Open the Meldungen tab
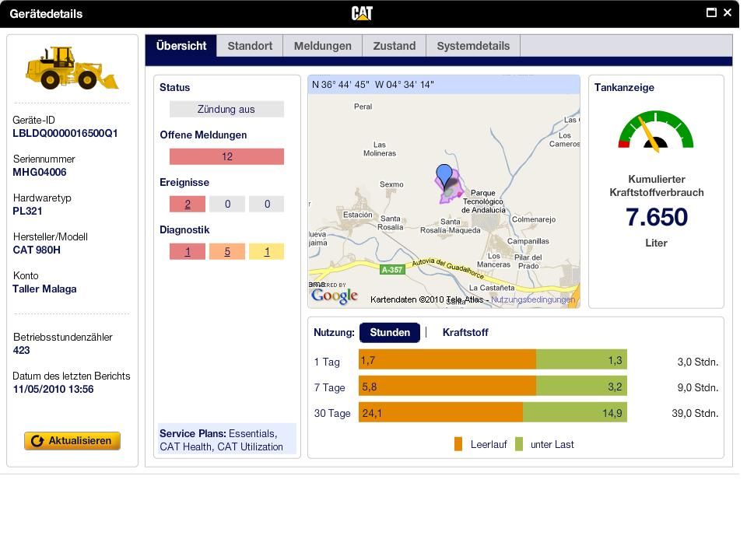This screenshot has height=560, width=747. click(x=322, y=46)
